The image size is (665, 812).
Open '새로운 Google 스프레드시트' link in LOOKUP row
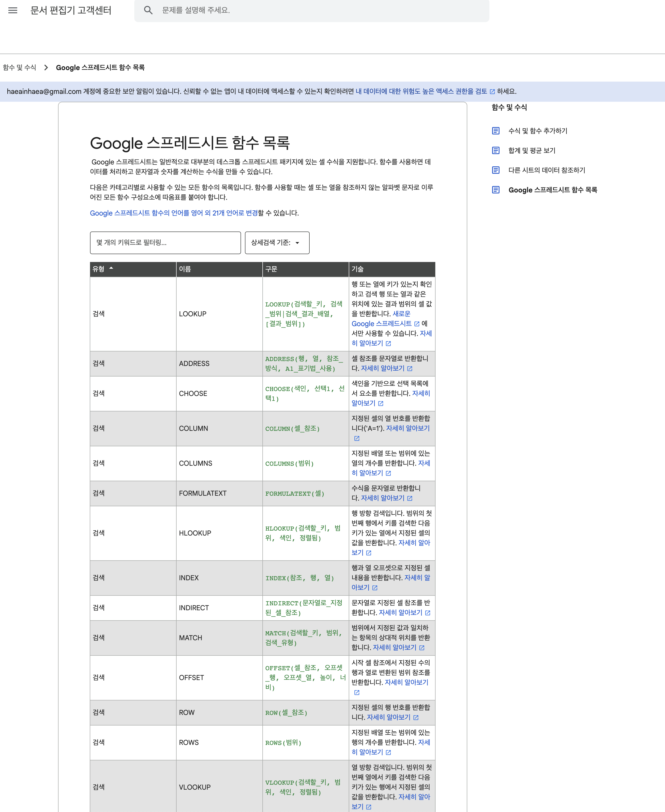pos(381,323)
